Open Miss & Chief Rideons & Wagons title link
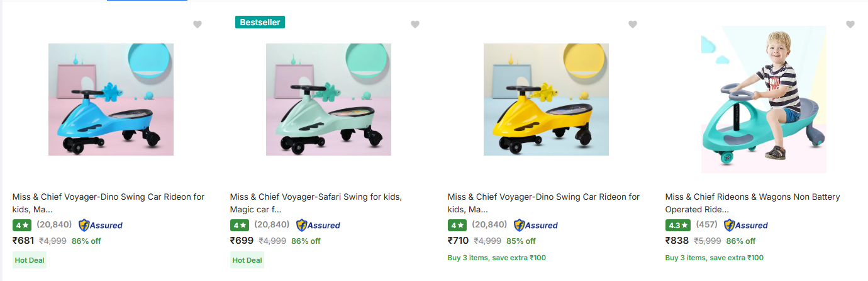This screenshot has width=868, height=281. tap(752, 203)
